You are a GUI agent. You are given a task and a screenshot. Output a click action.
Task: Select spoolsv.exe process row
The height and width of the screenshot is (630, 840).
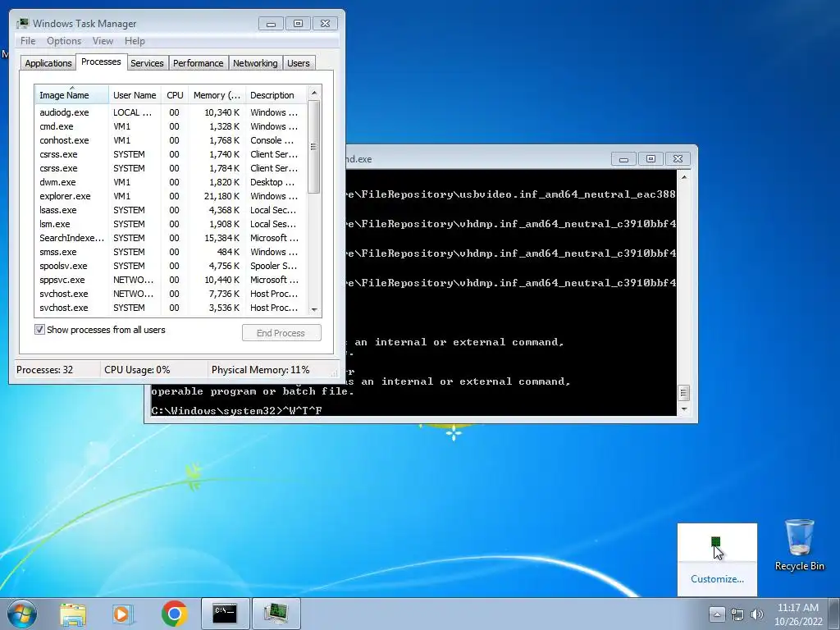[x=171, y=266]
